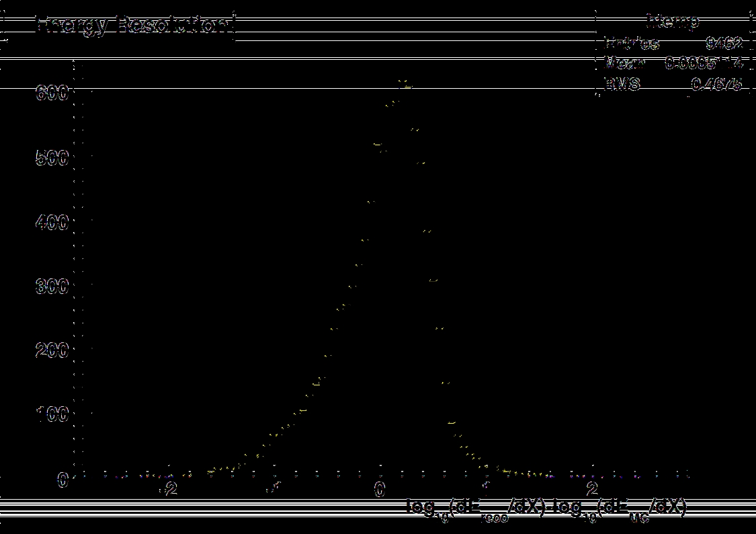756x534 pixels.
Task: Click the histogram peak near 600
Action: pyautogui.click(x=404, y=85)
